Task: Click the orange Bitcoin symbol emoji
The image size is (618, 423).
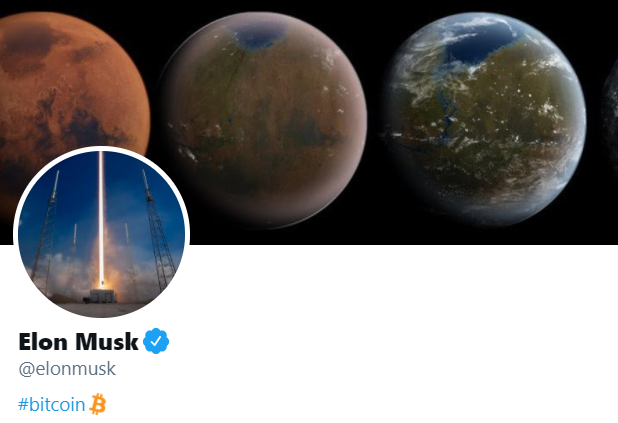Action: tap(98, 404)
